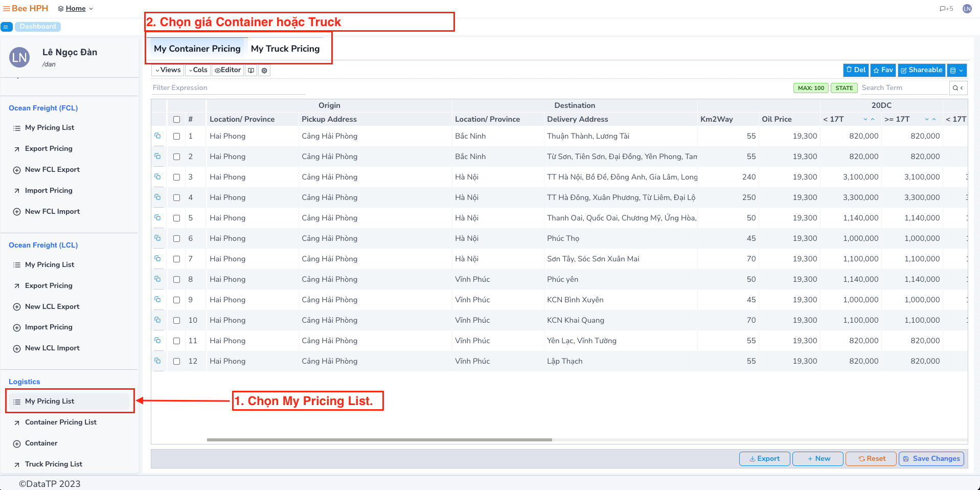980x490 pixels.
Task: Click the LN user avatar top right
Action: [967, 9]
